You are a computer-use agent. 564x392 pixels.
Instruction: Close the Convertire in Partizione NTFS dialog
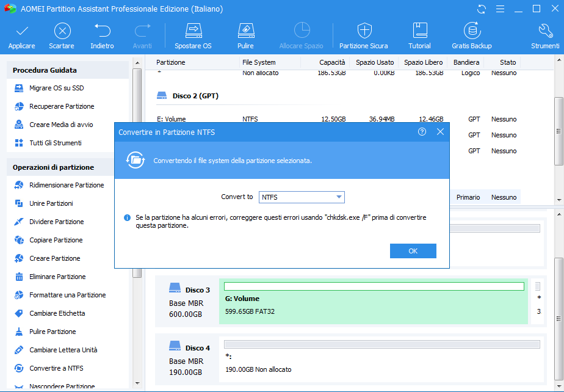click(440, 132)
